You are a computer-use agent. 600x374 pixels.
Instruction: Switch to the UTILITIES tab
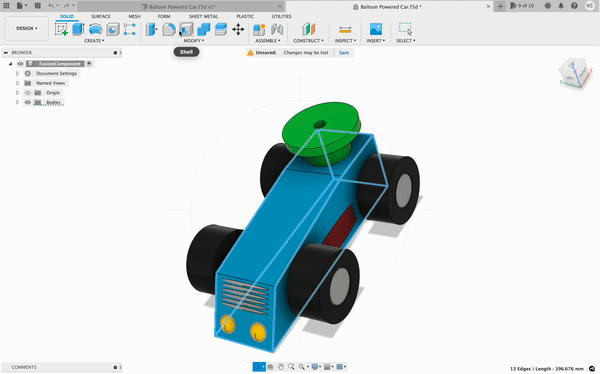tap(281, 16)
